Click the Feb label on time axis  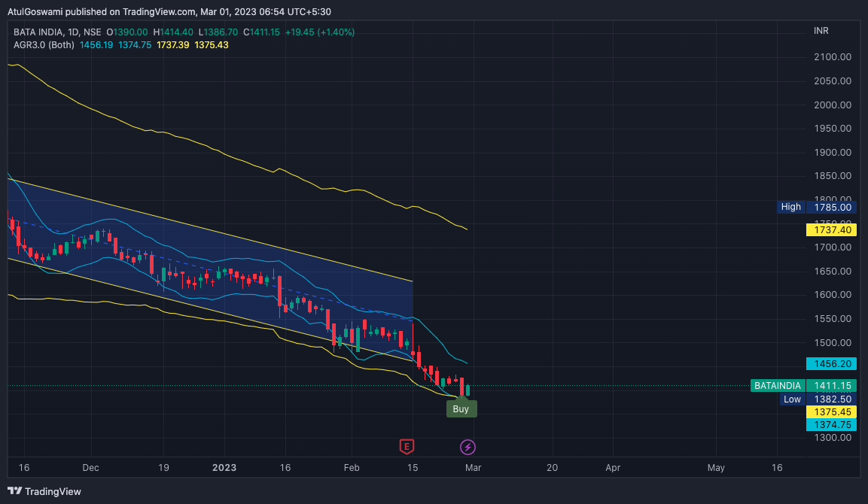click(x=352, y=467)
